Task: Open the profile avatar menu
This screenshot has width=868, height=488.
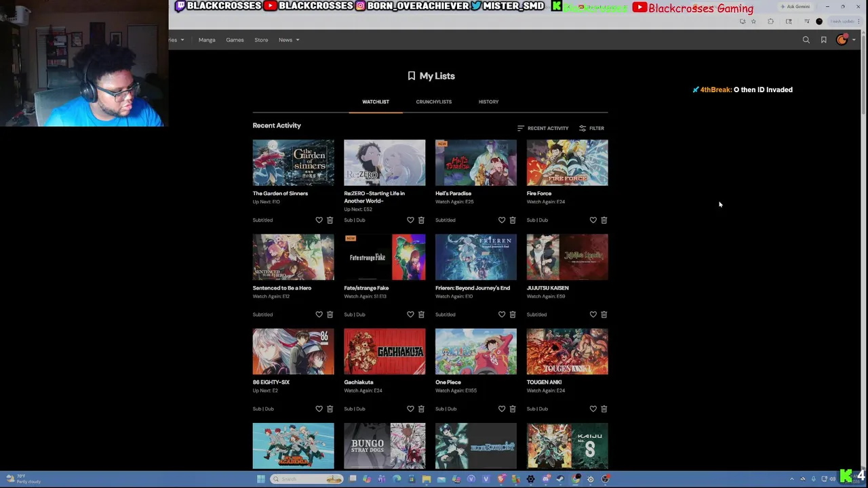Action: click(x=842, y=40)
